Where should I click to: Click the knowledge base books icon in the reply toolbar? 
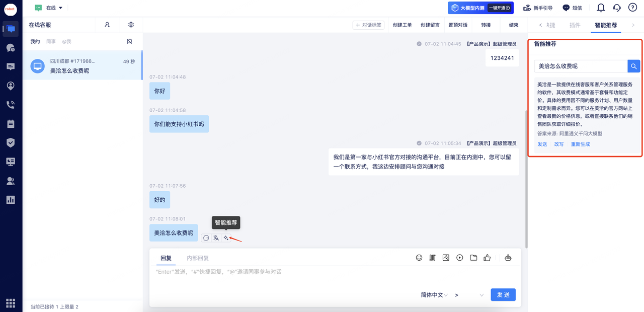click(x=432, y=258)
